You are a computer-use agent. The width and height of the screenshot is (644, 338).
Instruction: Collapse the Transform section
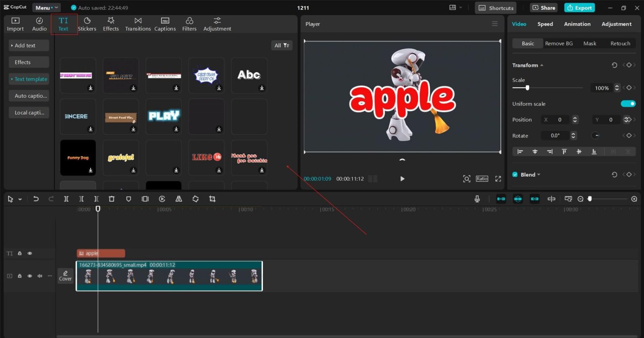(x=541, y=65)
